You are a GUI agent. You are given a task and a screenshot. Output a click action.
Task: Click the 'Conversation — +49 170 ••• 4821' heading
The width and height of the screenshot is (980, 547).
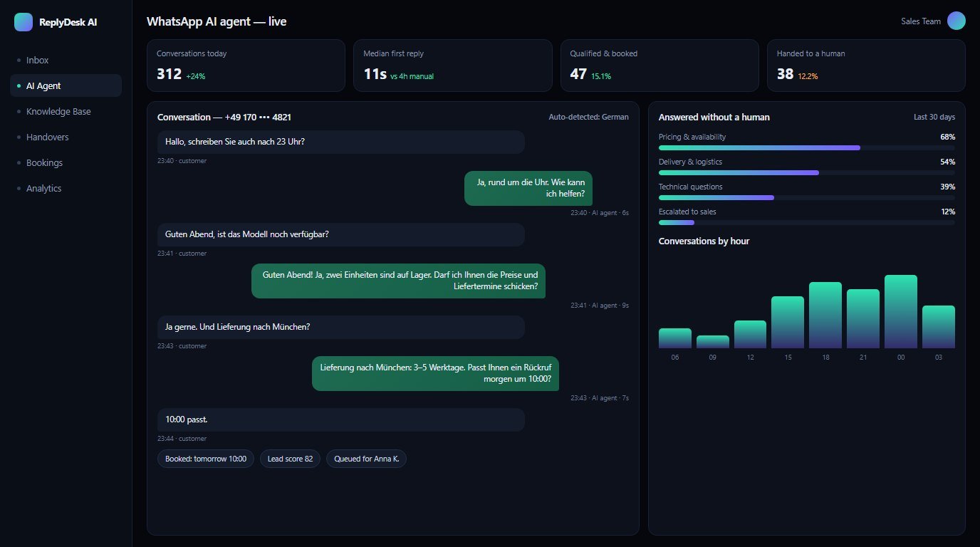coord(224,117)
